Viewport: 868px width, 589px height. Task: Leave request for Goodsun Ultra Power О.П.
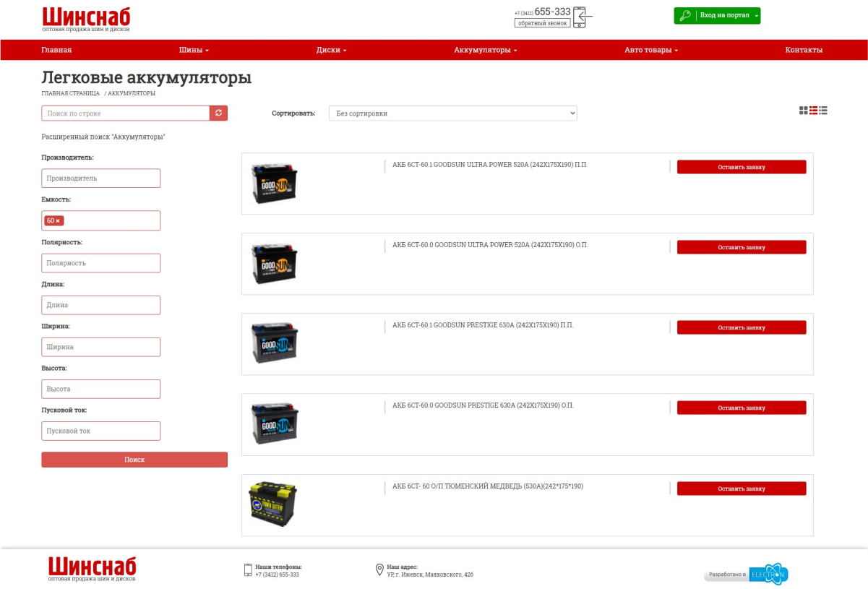click(x=742, y=247)
